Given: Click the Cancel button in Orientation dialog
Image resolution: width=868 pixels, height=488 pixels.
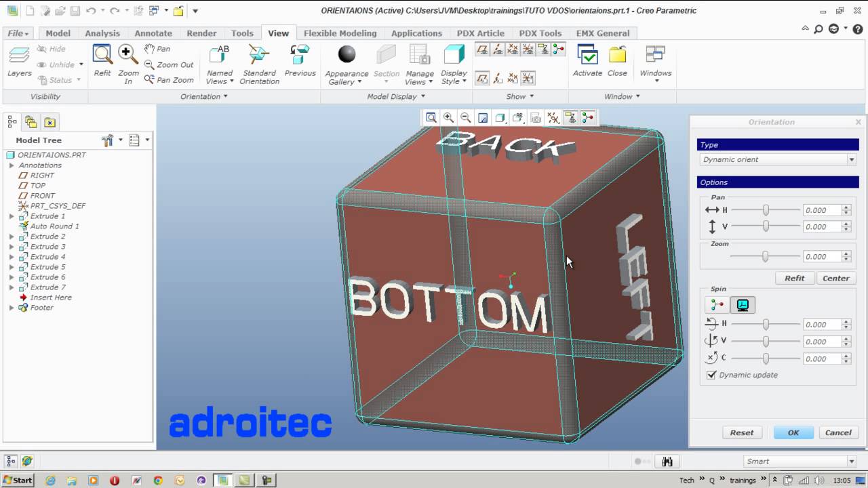Looking at the screenshot, I should pos(838,432).
